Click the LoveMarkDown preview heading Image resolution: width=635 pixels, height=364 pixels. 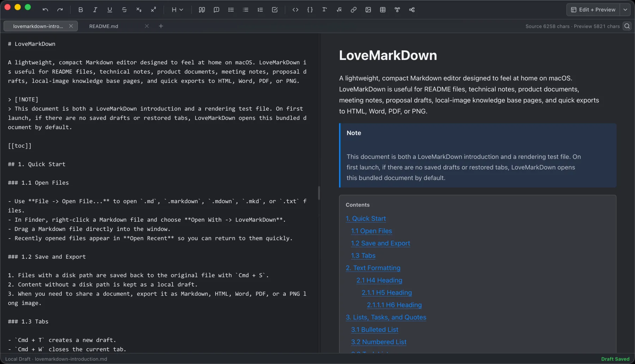[x=388, y=55]
